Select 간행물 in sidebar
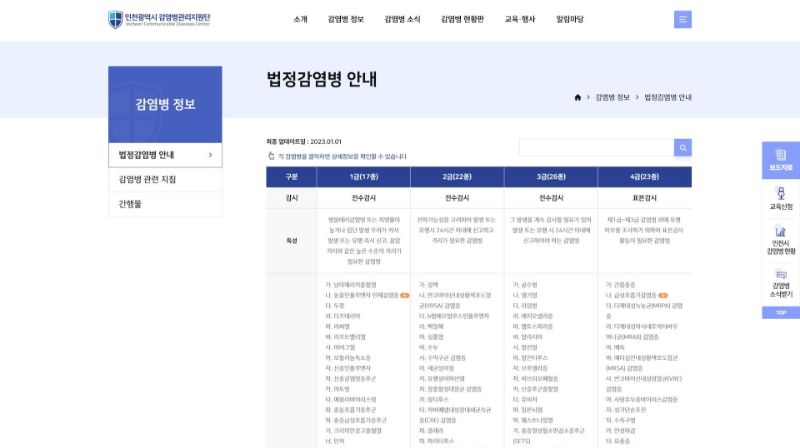This screenshot has height=448, width=800. pyautogui.click(x=165, y=204)
